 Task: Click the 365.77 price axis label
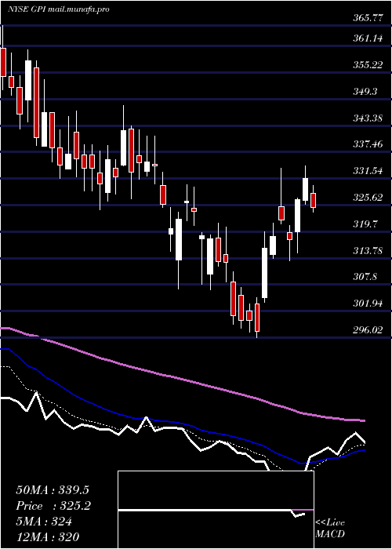tap(368, 18)
